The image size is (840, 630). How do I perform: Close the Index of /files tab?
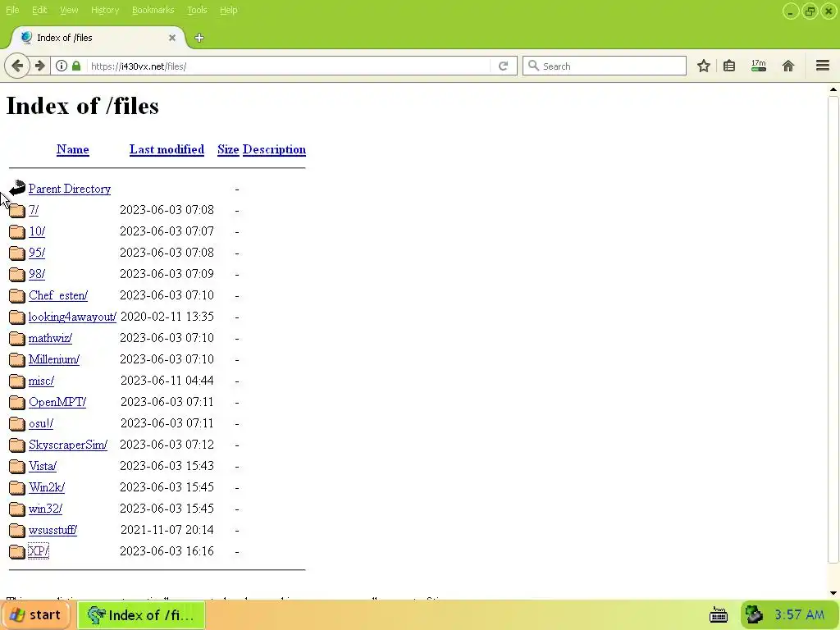pyautogui.click(x=172, y=38)
